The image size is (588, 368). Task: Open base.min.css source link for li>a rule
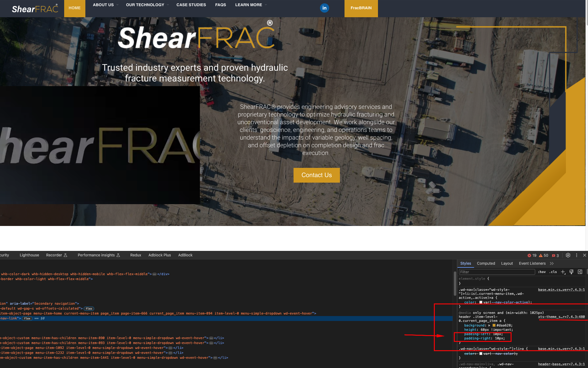click(x=561, y=349)
